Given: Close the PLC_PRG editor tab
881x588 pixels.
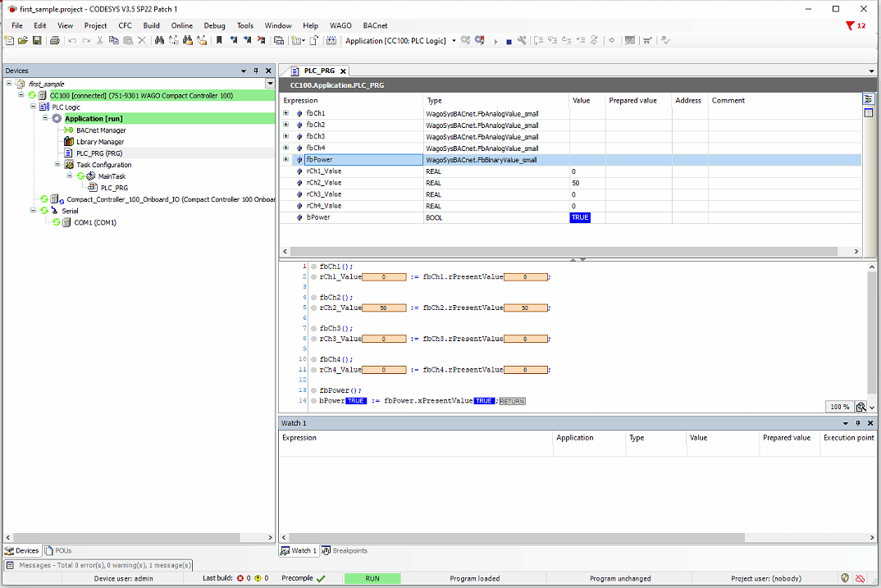Looking at the screenshot, I should [343, 71].
